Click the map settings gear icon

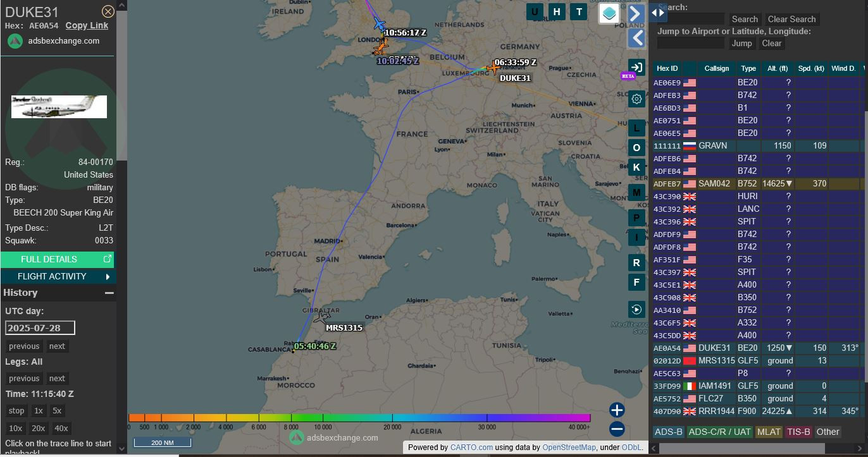tap(636, 99)
